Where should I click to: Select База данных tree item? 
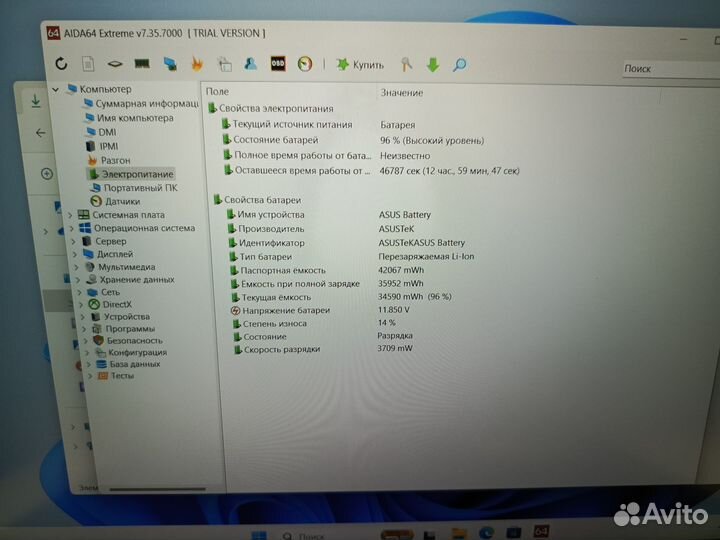pyautogui.click(x=128, y=364)
